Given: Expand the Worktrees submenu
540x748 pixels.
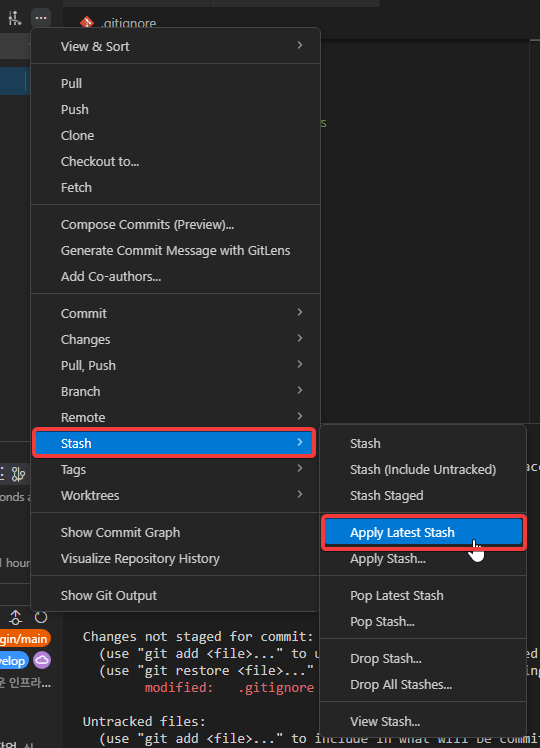Looking at the screenshot, I should (x=175, y=495).
